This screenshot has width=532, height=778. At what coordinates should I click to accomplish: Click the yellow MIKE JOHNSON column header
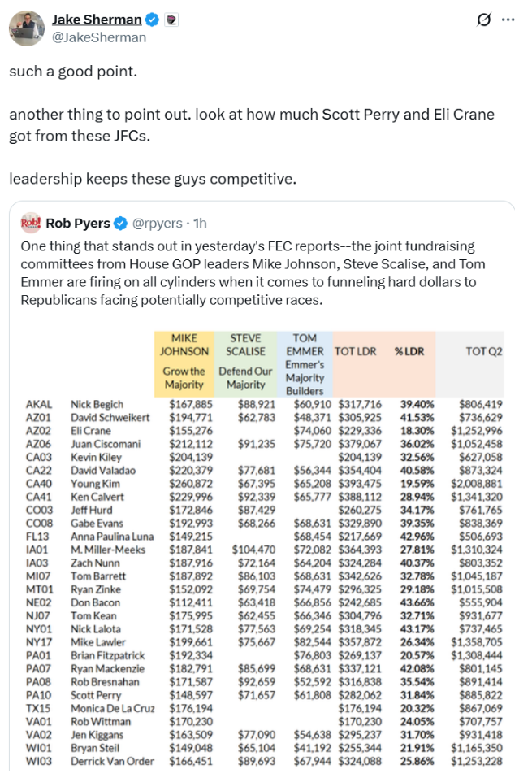(x=184, y=364)
